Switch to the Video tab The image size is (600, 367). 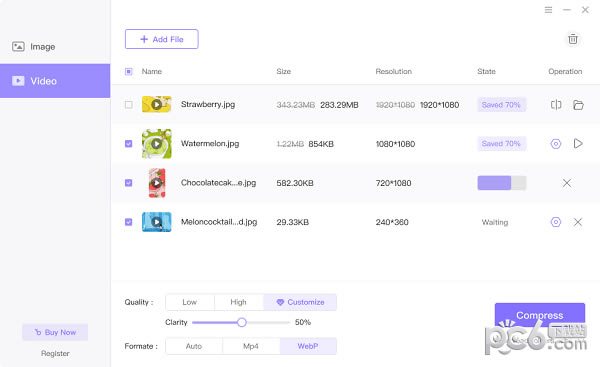click(55, 81)
